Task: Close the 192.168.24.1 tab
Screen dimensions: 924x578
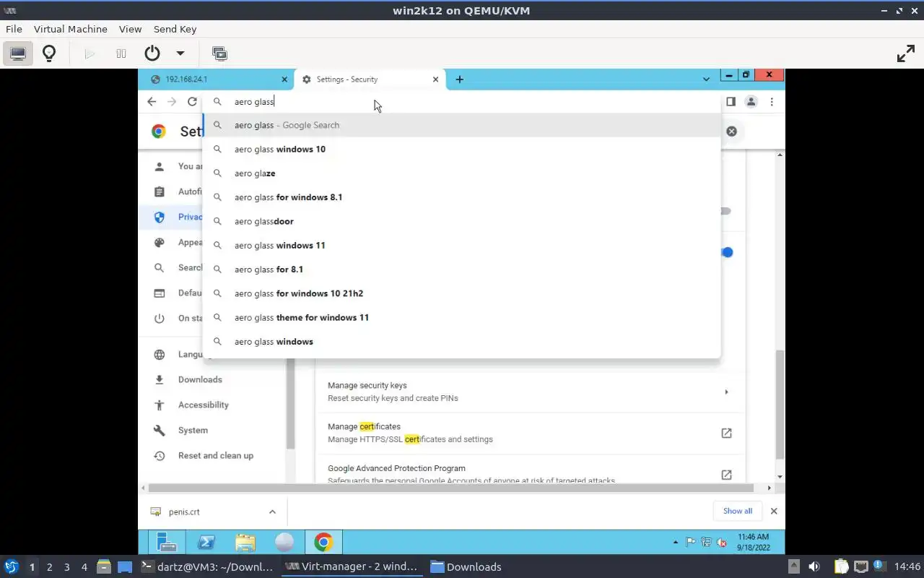Action: click(x=284, y=79)
